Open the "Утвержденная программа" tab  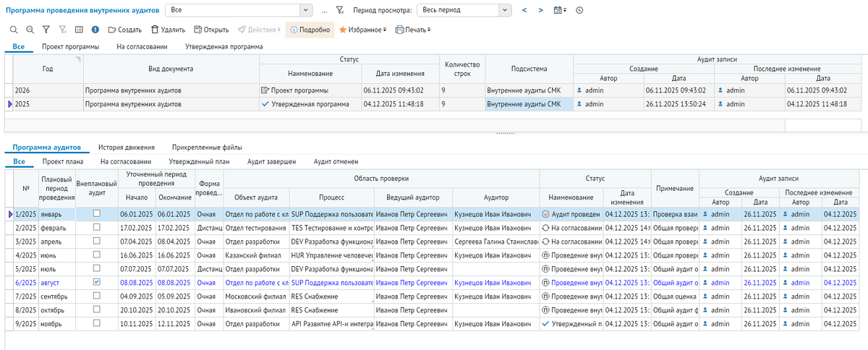coord(224,46)
